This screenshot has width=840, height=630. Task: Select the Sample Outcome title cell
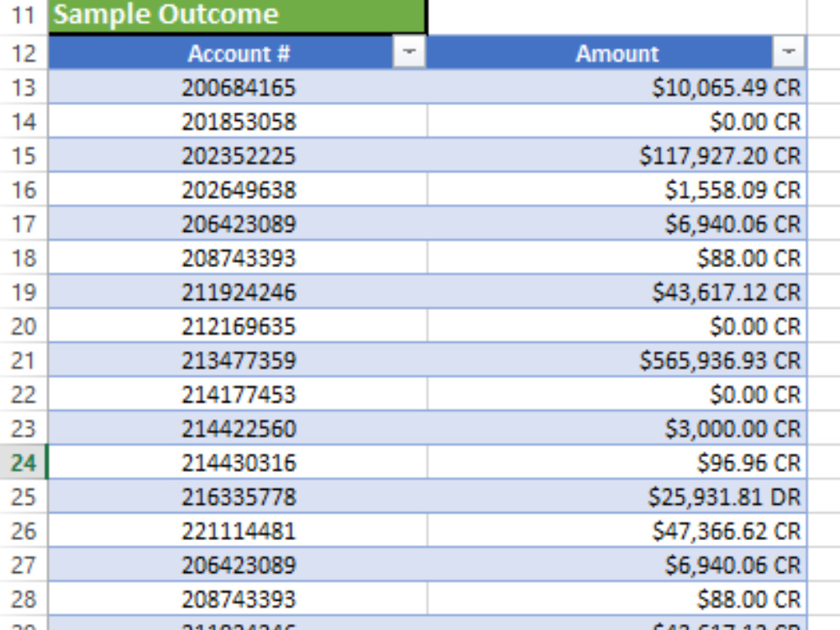(x=238, y=15)
